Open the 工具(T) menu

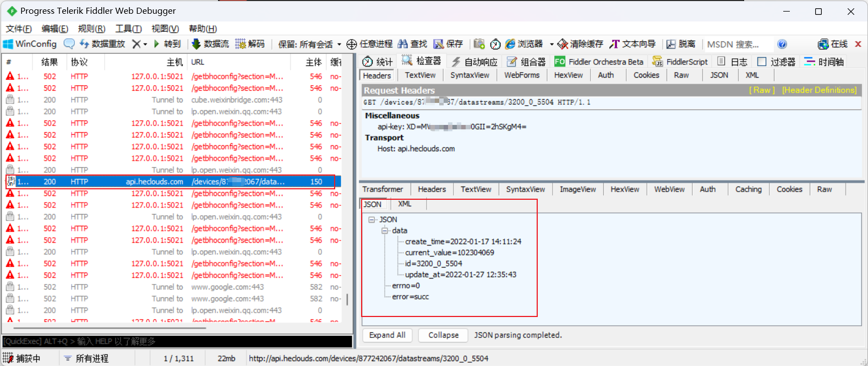128,29
